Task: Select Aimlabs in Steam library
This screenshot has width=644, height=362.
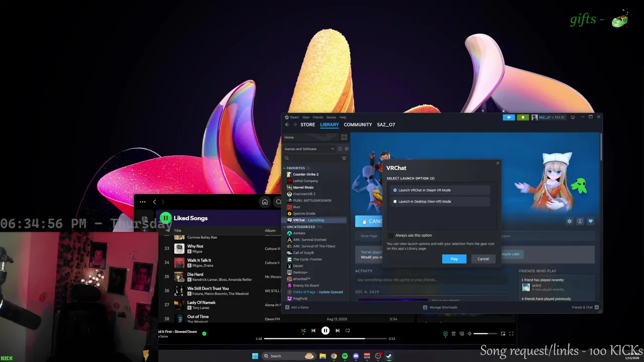Action: pyautogui.click(x=299, y=233)
